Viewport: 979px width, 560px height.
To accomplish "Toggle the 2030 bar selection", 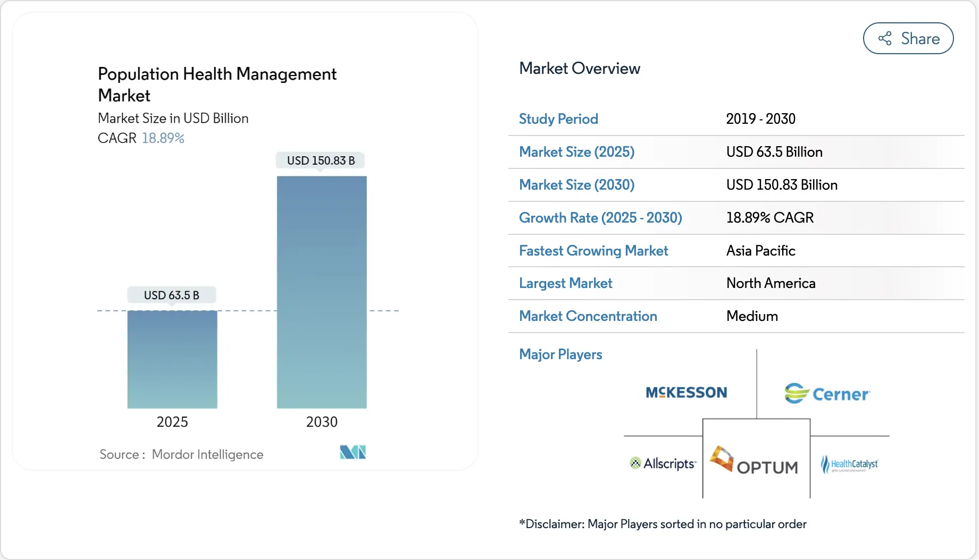I will point(321,292).
